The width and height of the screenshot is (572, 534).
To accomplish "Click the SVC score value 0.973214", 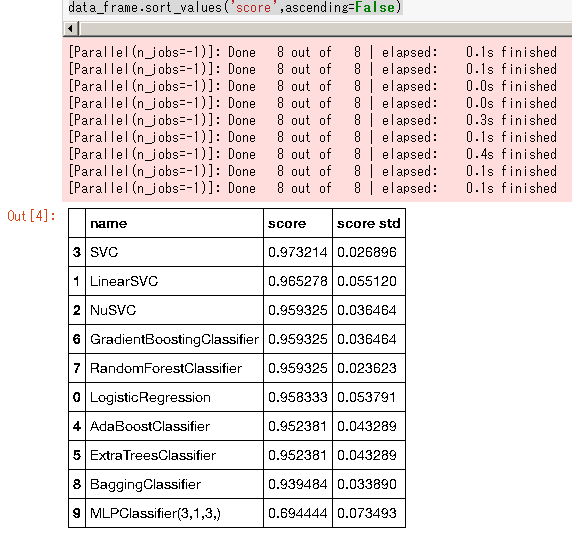I will [298, 252].
